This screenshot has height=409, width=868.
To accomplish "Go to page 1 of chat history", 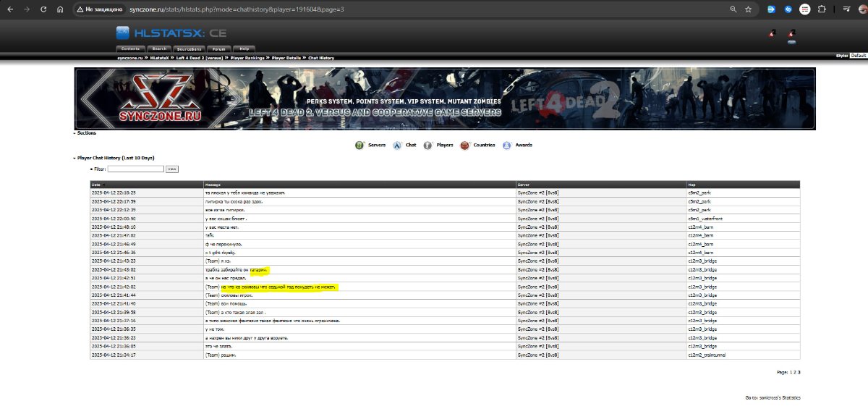I will point(789,372).
